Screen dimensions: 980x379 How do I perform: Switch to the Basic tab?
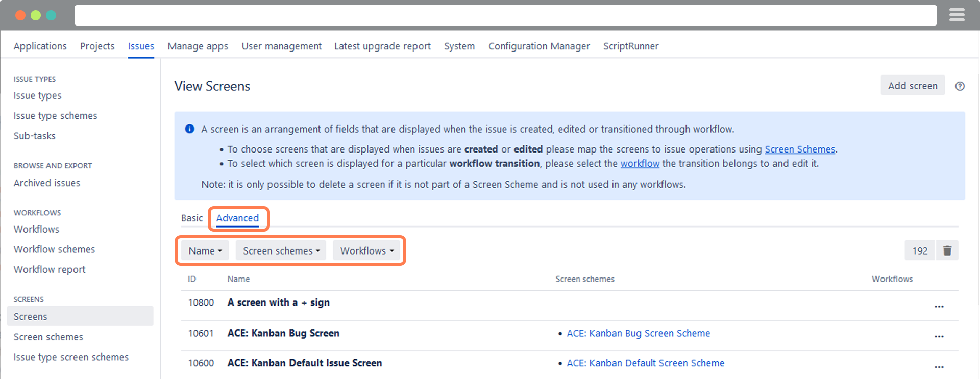[192, 218]
